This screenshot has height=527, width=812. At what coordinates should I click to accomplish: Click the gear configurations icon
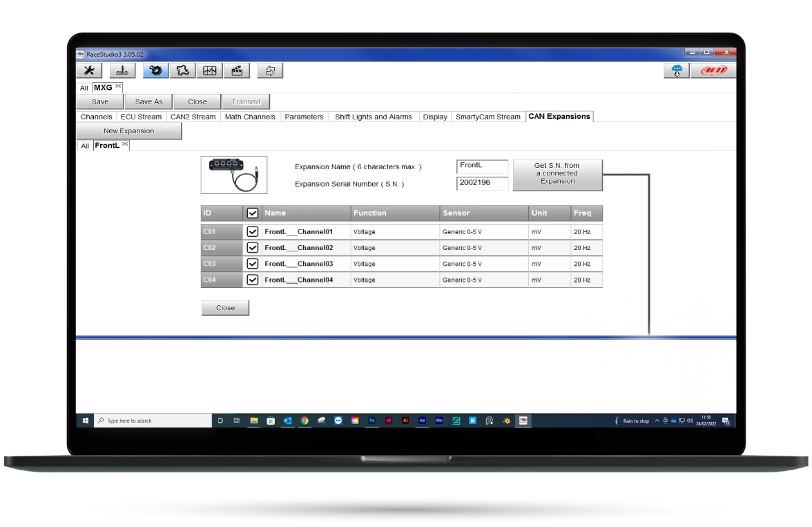156,70
